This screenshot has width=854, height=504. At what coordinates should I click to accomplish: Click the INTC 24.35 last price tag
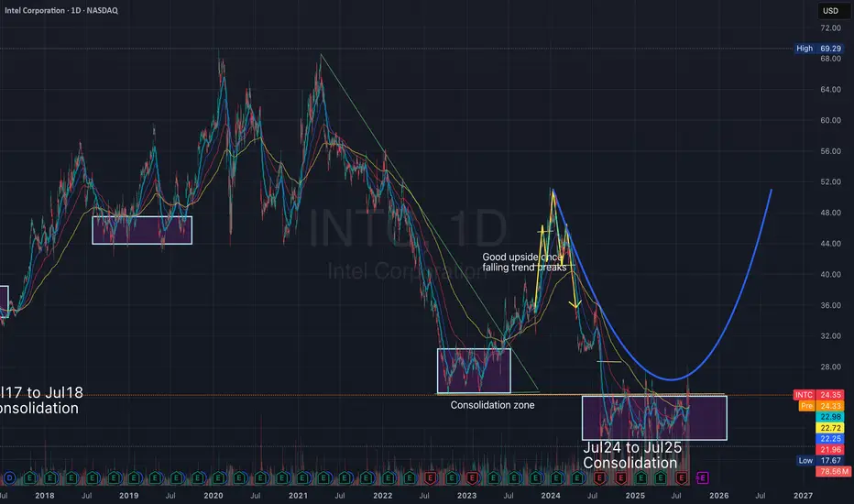pyautogui.click(x=819, y=394)
